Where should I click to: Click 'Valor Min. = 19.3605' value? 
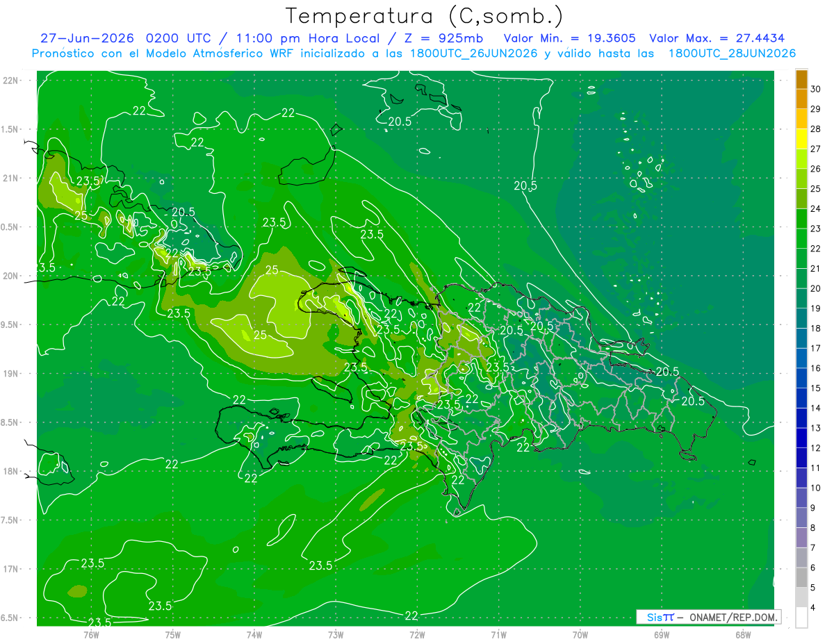[570, 39]
